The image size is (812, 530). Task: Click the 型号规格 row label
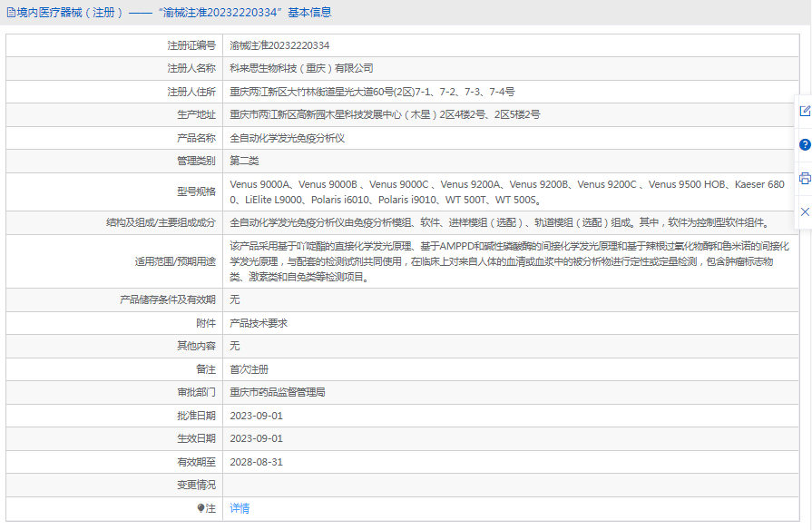[196, 191]
